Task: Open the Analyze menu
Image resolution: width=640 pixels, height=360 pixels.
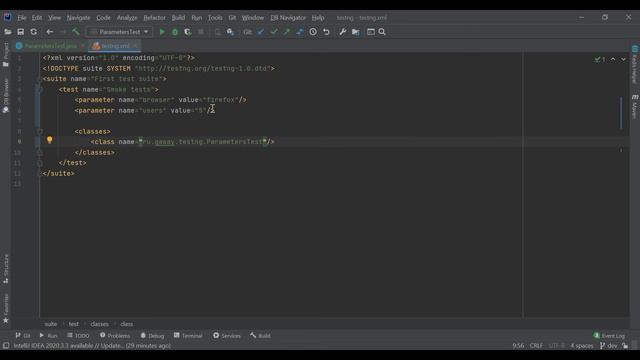Action: tap(127, 18)
